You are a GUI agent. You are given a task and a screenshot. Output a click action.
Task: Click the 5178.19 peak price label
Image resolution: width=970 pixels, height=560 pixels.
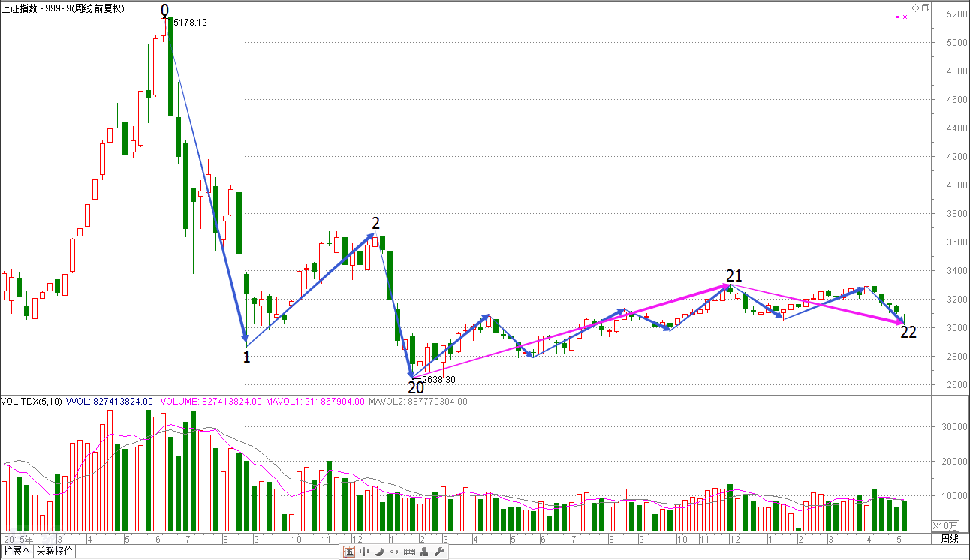(190, 23)
